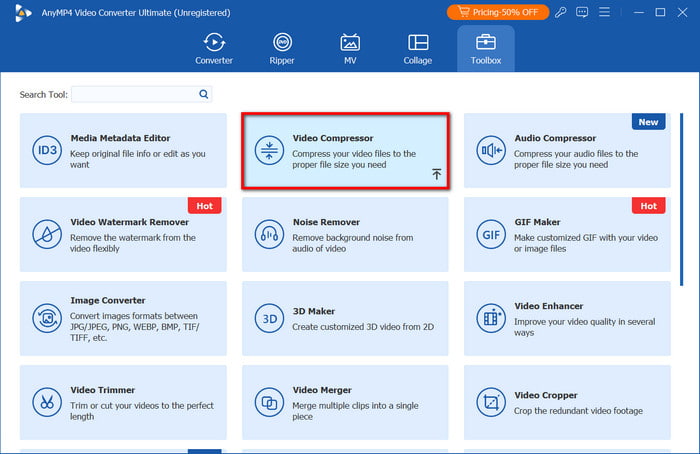Viewport: 700px width, 454px height.
Task: Click the Image Converter icon
Action: click(x=47, y=318)
